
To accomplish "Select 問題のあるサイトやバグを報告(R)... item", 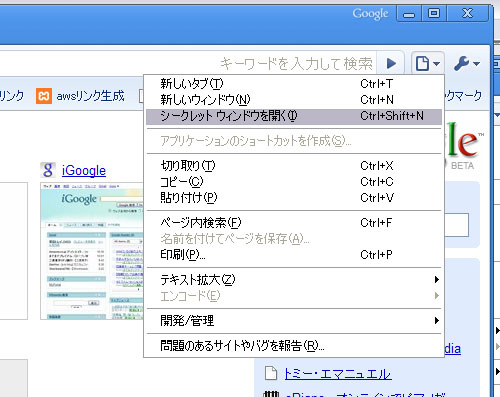I will click(x=294, y=346).
